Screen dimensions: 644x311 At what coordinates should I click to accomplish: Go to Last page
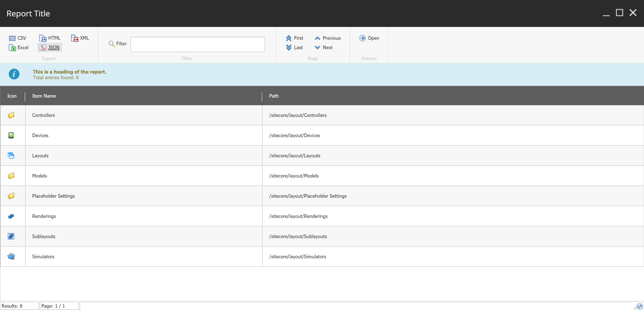pyautogui.click(x=294, y=48)
